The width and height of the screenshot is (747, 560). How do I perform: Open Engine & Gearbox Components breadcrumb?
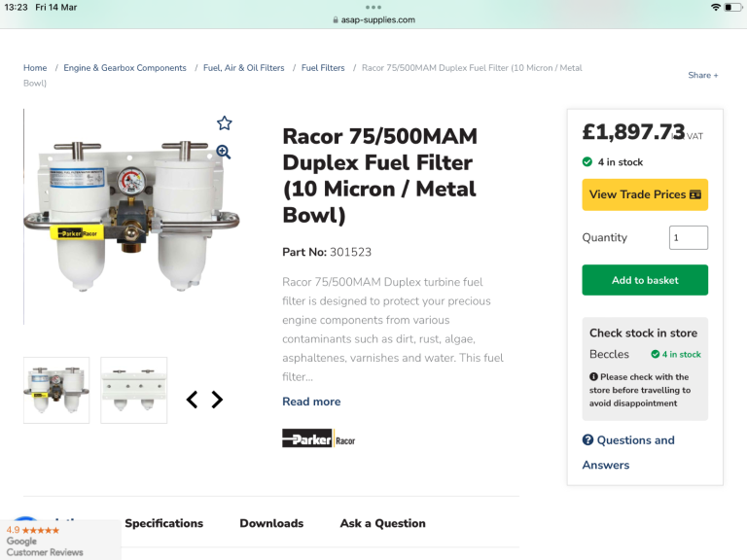click(x=124, y=68)
